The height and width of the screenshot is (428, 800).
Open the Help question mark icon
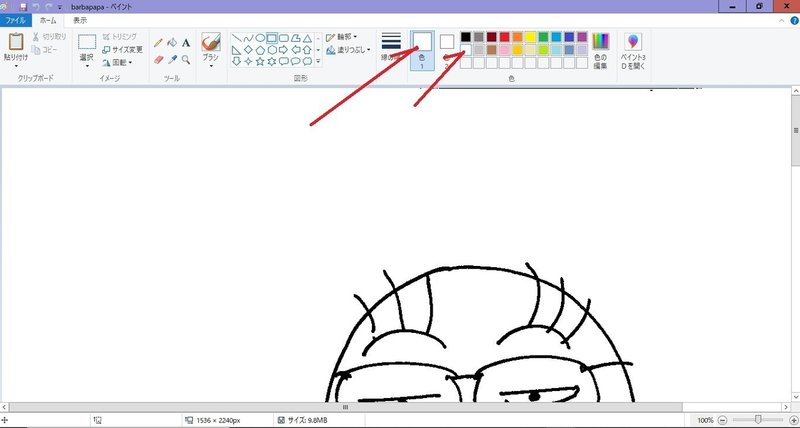pyautogui.click(x=794, y=21)
